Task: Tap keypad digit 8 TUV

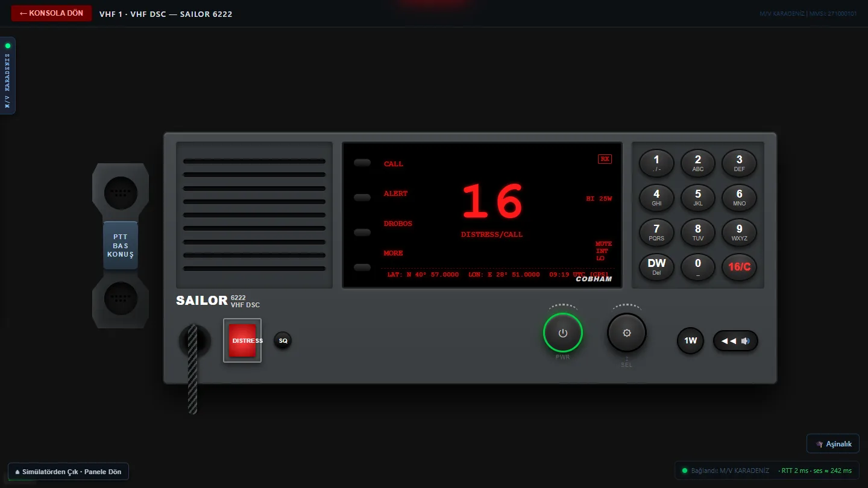Action: point(698,233)
